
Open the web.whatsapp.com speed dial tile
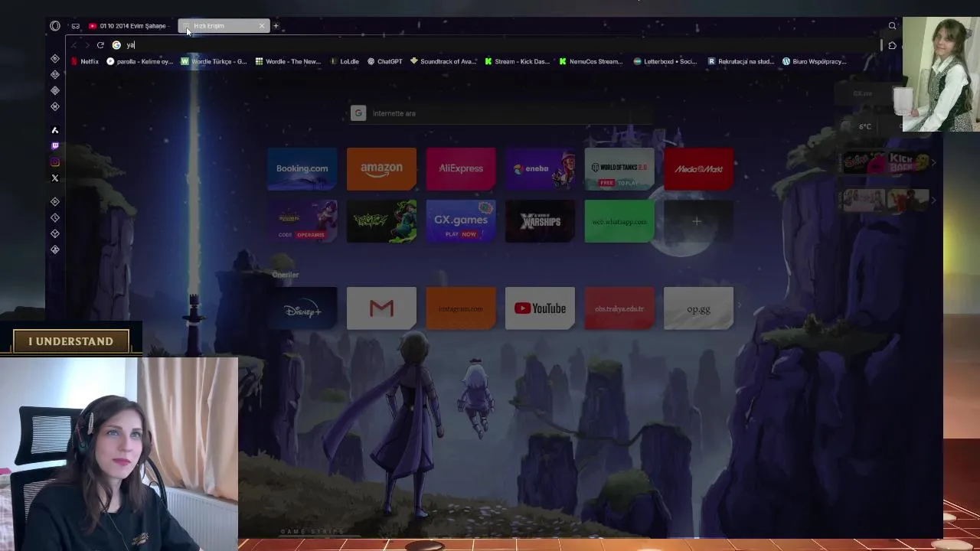pos(619,222)
